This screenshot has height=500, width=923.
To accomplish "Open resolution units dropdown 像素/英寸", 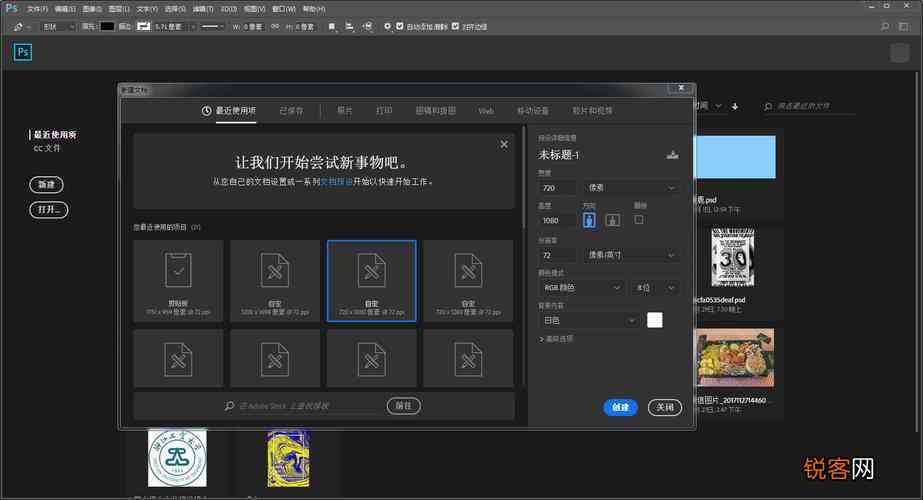I will point(631,255).
